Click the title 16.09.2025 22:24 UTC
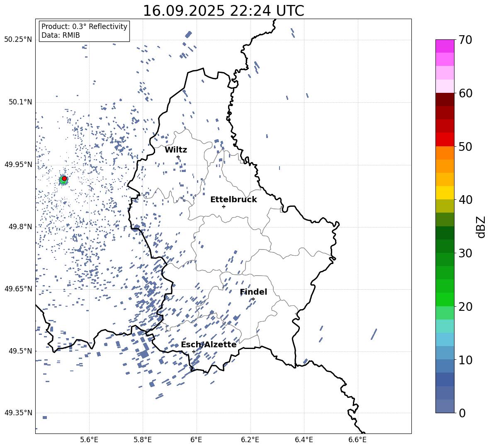This screenshot has width=491, height=448. tap(224, 11)
